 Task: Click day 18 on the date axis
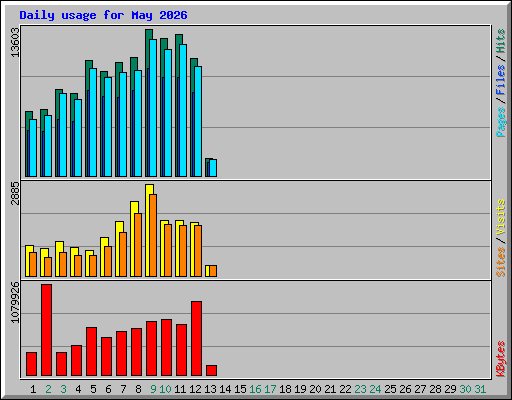pos(285,389)
